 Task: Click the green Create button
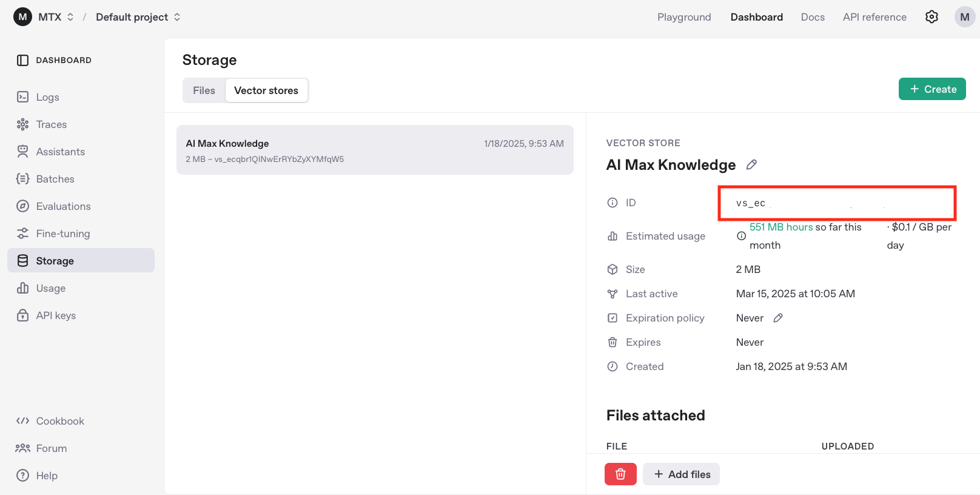tap(932, 89)
